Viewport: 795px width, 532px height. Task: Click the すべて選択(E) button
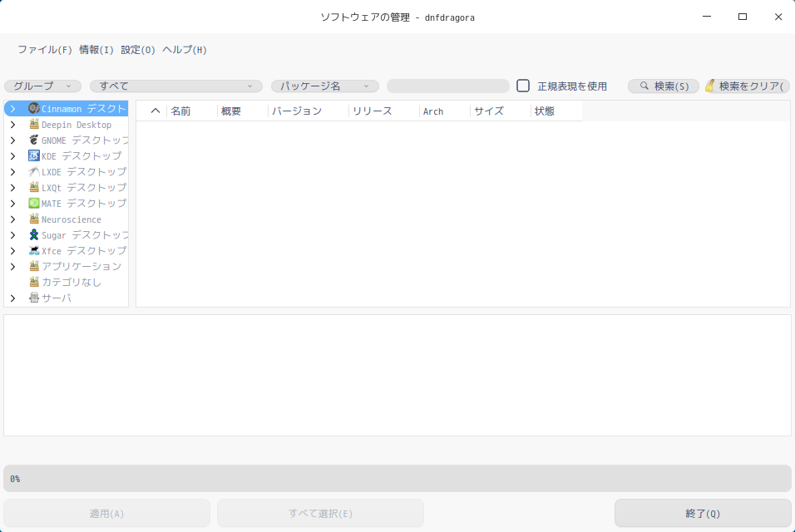(320, 513)
